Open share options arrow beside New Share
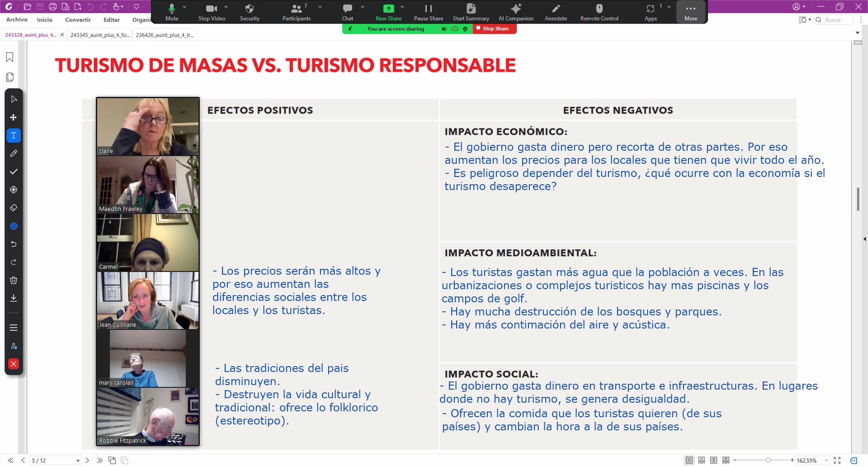This screenshot has height=467, width=868. 402,7
